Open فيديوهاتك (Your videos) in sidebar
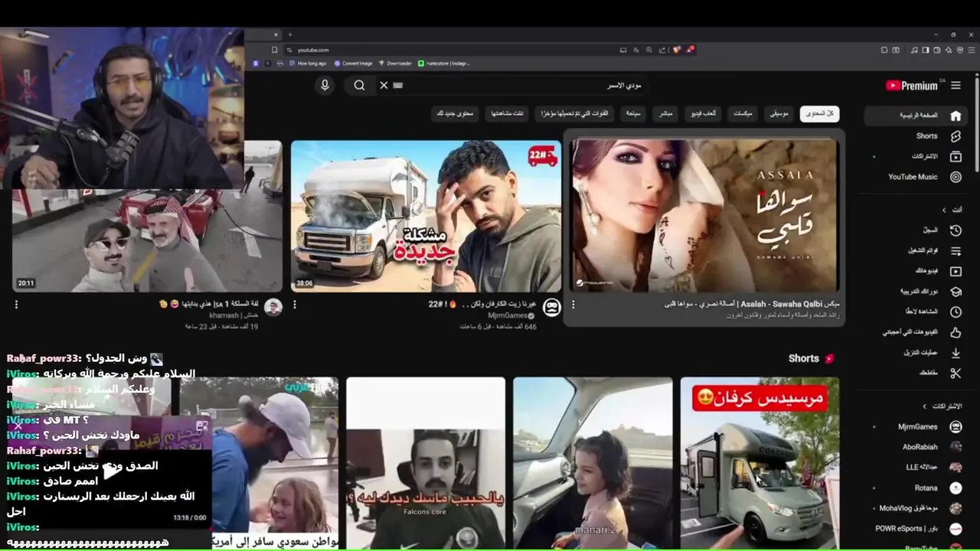This screenshot has height=551, width=980. [914, 271]
